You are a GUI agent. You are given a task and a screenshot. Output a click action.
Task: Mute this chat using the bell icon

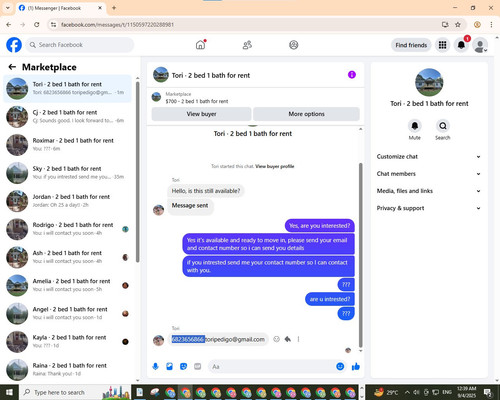[415, 126]
